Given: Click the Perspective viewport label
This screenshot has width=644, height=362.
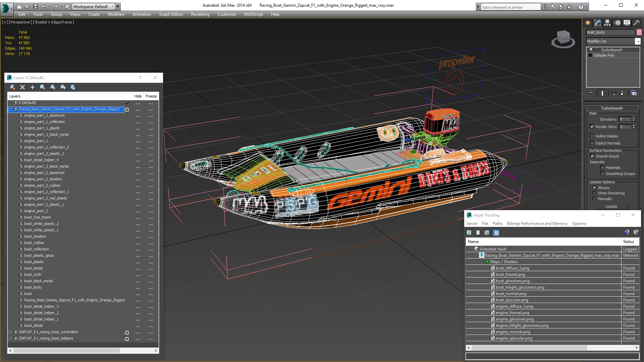Looking at the screenshot, I should [20, 22].
